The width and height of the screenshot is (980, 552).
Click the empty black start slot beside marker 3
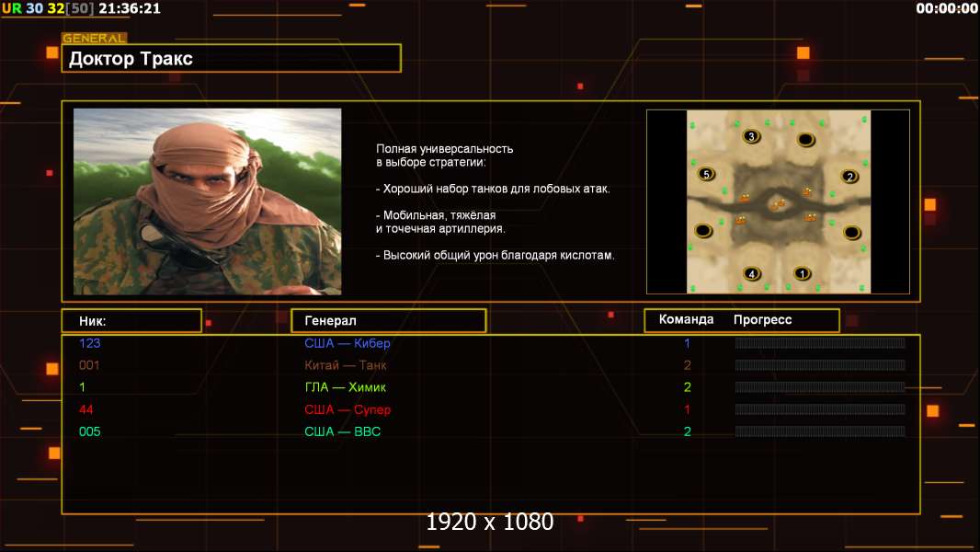point(805,140)
